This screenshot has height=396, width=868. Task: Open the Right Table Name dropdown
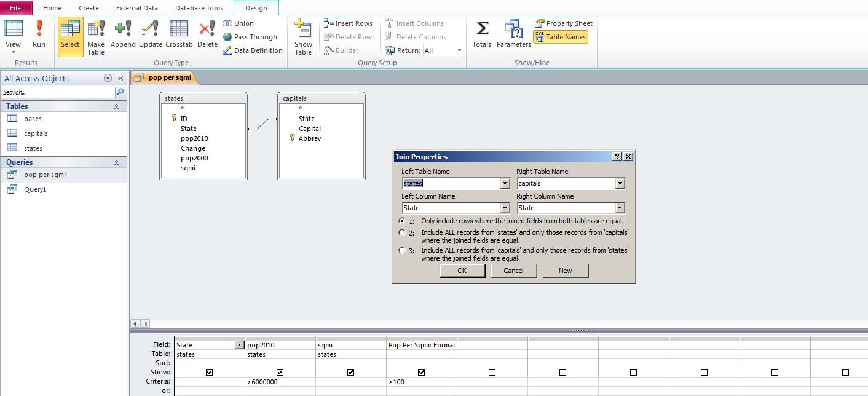pos(620,183)
